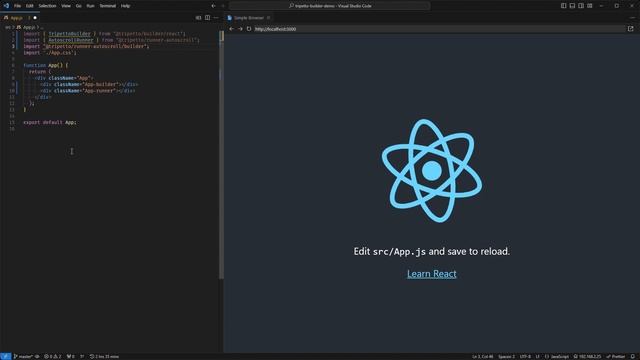Click Ln/Col cursor position status
The height and width of the screenshot is (360, 640).
click(x=482, y=356)
